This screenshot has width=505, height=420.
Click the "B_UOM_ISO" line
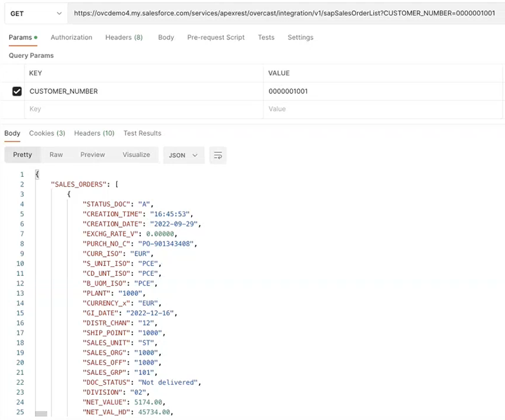[x=120, y=284]
